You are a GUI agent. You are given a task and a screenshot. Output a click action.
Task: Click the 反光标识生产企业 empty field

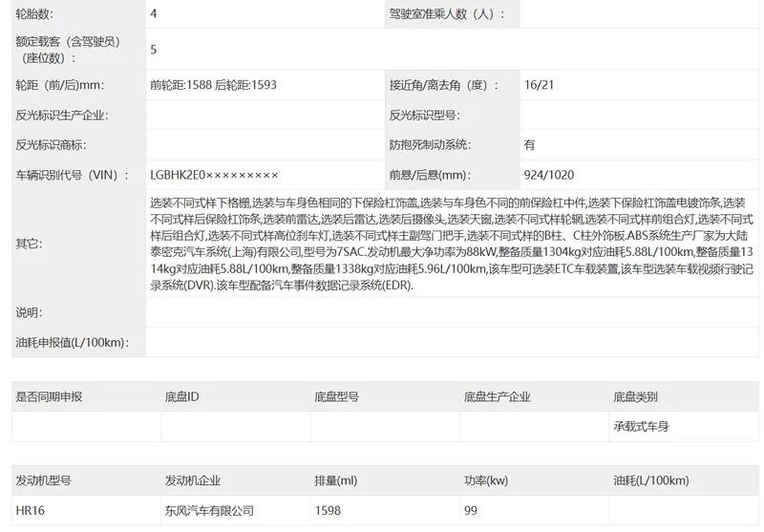[265, 115]
